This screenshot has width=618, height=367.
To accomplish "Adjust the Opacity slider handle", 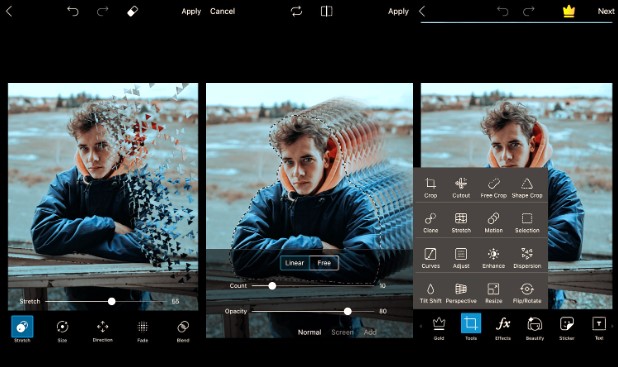I will (347, 311).
